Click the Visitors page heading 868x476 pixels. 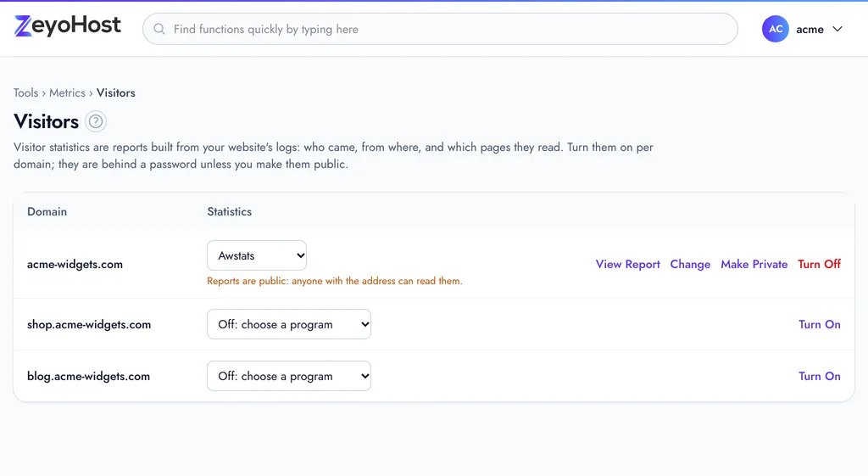pyautogui.click(x=47, y=121)
